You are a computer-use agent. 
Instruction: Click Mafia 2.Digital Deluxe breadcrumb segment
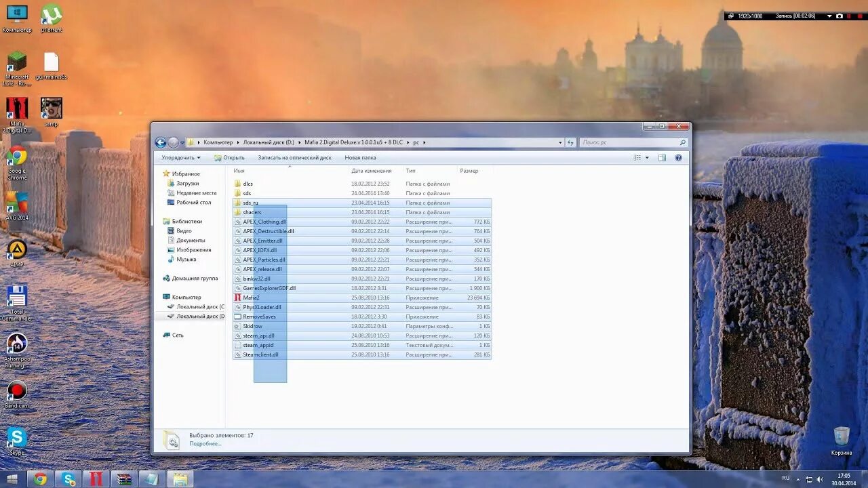click(353, 142)
